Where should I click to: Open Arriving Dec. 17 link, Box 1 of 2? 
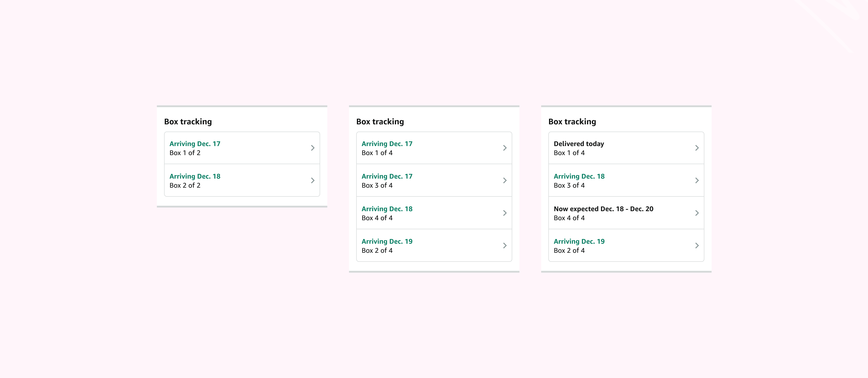coord(195,144)
